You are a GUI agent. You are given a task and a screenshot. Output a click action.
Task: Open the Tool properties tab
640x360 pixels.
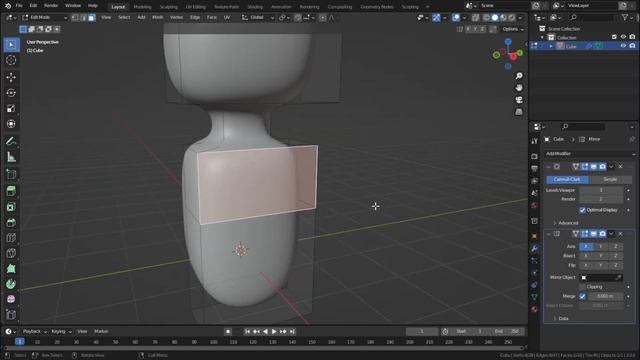point(535,141)
